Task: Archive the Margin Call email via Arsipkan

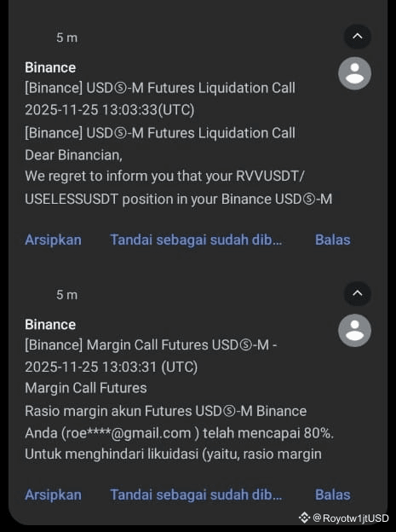Action: pos(54,494)
